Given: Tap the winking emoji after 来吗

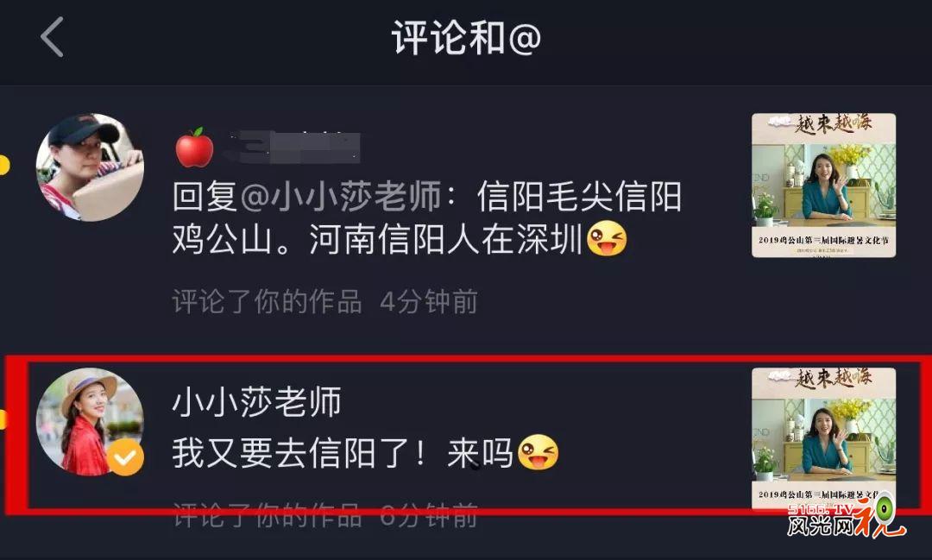Looking at the screenshot, I should tap(538, 452).
